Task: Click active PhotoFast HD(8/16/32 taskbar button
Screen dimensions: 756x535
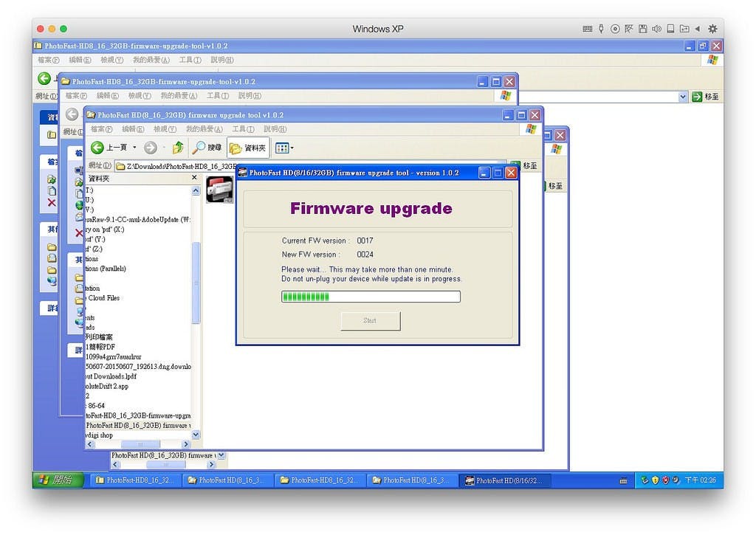Action: coord(504,480)
